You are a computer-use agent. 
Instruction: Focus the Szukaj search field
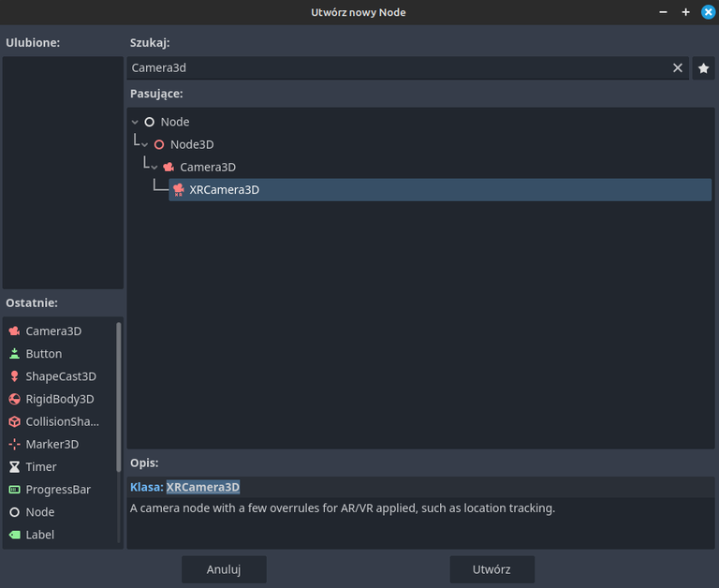pyautogui.click(x=399, y=67)
